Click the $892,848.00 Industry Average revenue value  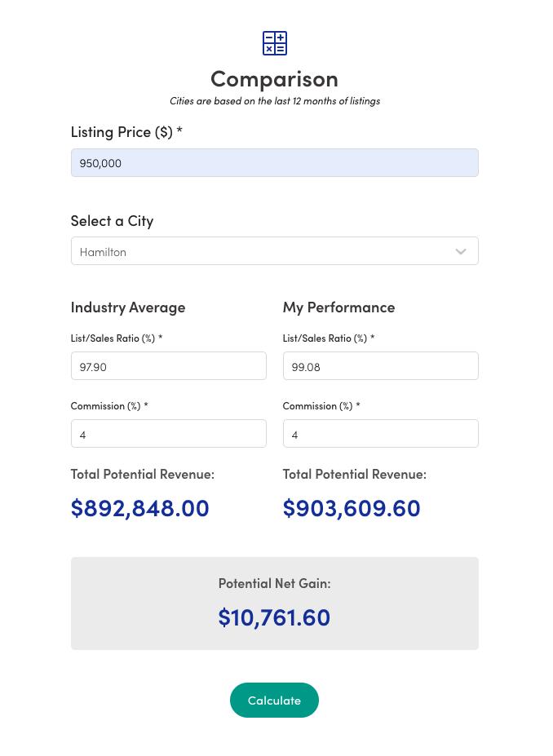140,507
